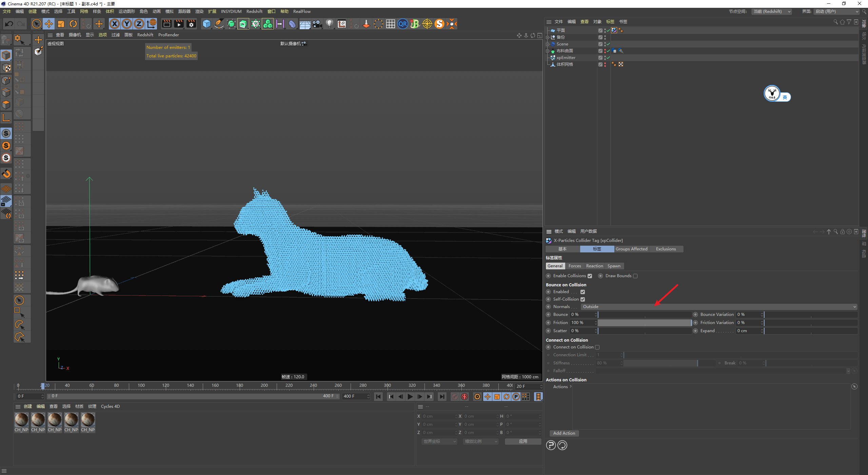Switch to the Groups Affected tab

click(x=631, y=249)
